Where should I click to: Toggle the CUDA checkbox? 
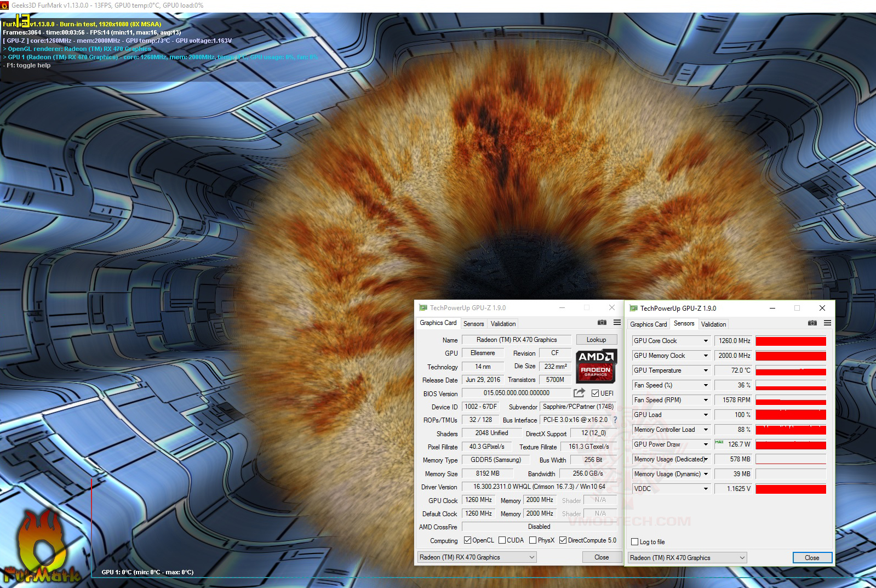coord(502,540)
